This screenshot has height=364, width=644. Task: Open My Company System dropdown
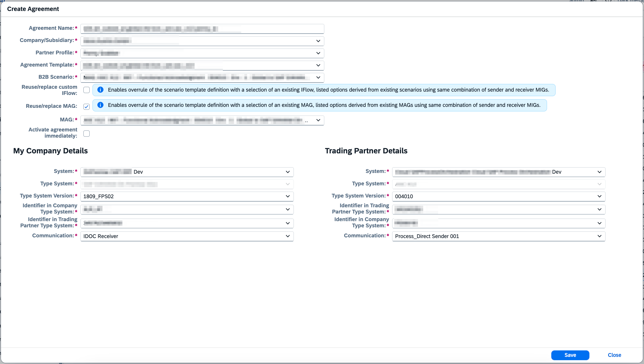287,172
